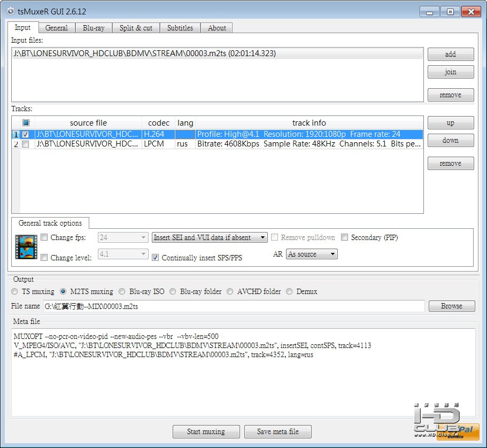This screenshot has width=487, height=448.
Task: Enable the Change level checkbox
Action: pyautogui.click(x=44, y=258)
